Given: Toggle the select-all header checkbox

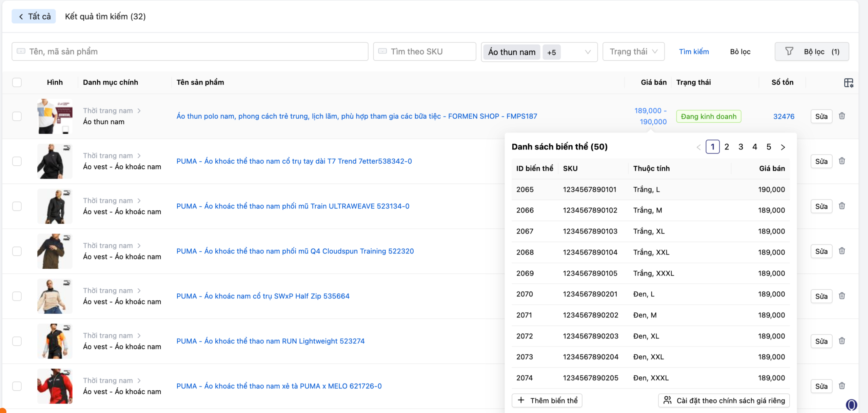Looking at the screenshot, I should pos(17,82).
